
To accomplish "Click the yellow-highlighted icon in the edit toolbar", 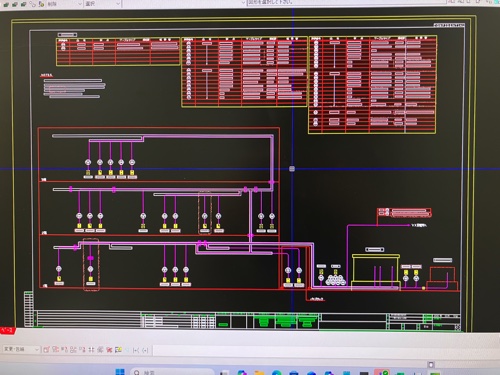I will (118, 350).
